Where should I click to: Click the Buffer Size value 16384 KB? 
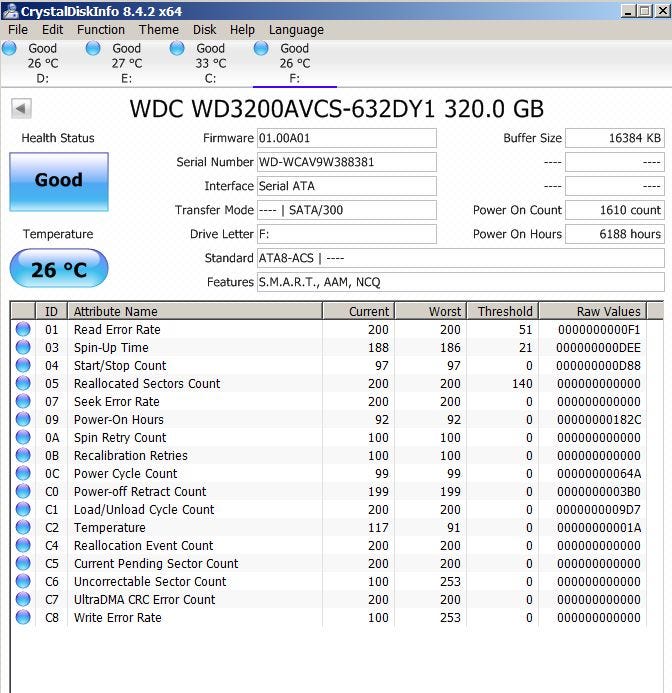pos(615,138)
